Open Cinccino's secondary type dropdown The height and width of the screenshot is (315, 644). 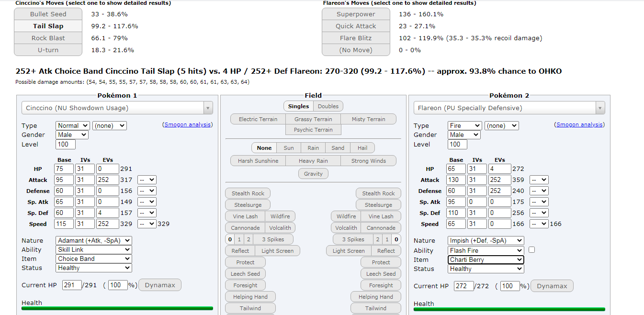109,125
